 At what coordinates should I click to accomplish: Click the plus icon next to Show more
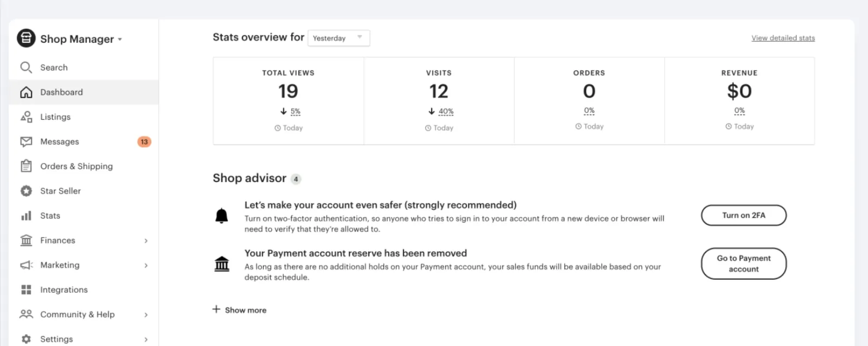tap(216, 309)
